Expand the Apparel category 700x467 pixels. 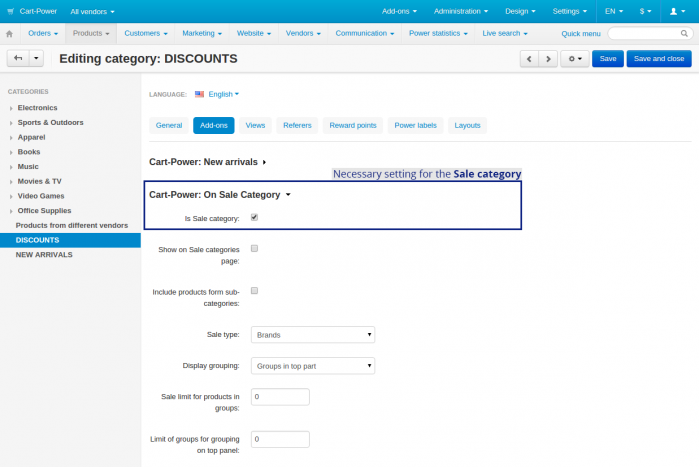coord(11,138)
